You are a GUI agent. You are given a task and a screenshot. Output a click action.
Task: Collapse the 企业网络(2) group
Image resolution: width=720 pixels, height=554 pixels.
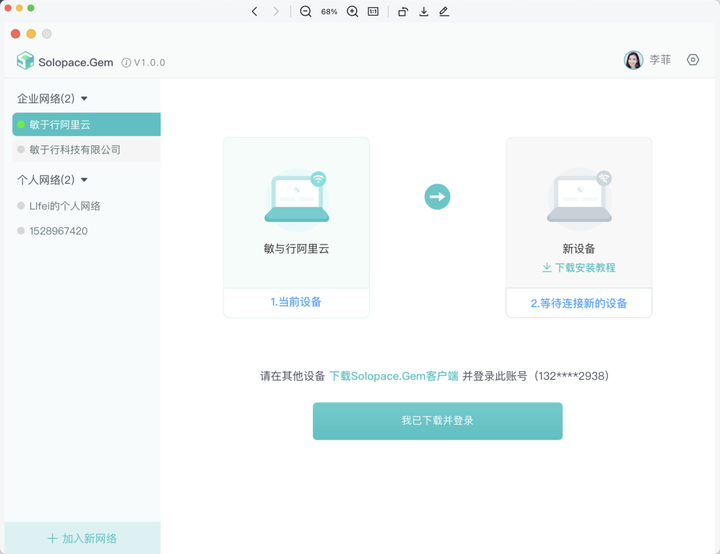(84, 99)
